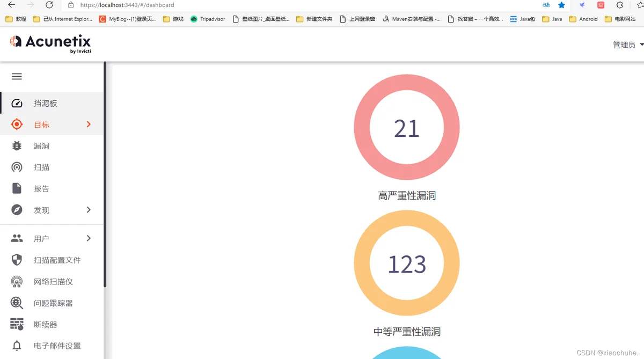Click the site info lock icon
This screenshot has width=644, height=359.
tap(70, 5)
